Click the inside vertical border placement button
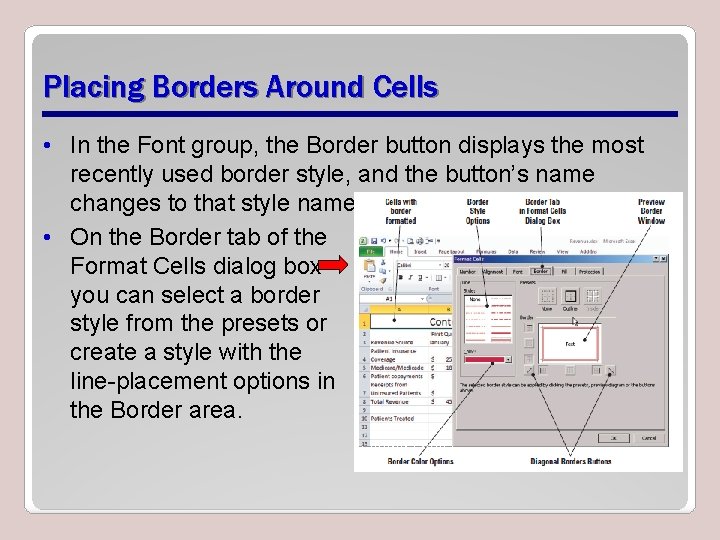Image resolution: width=720 pixels, height=540 pixels. (570, 370)
